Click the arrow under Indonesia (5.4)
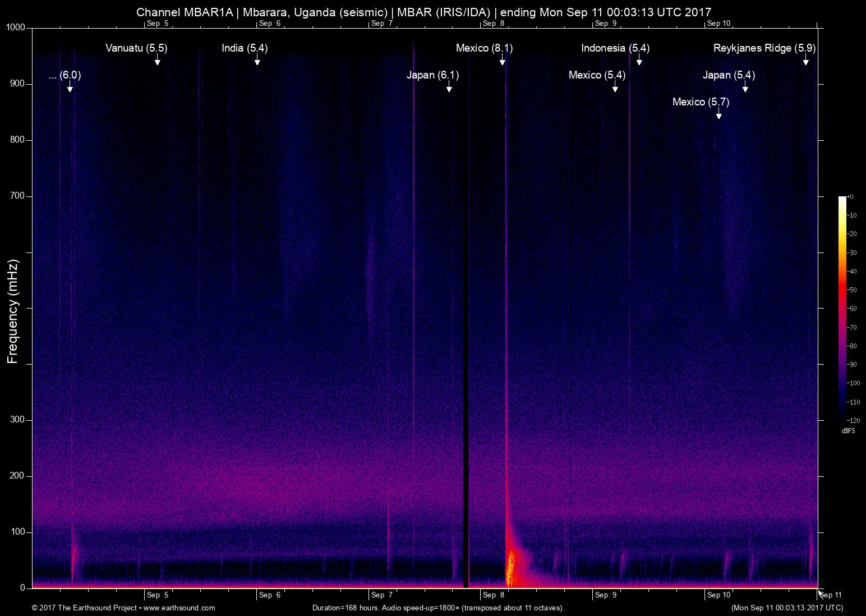This screenshot has height=616, width=866. (639, 61)
